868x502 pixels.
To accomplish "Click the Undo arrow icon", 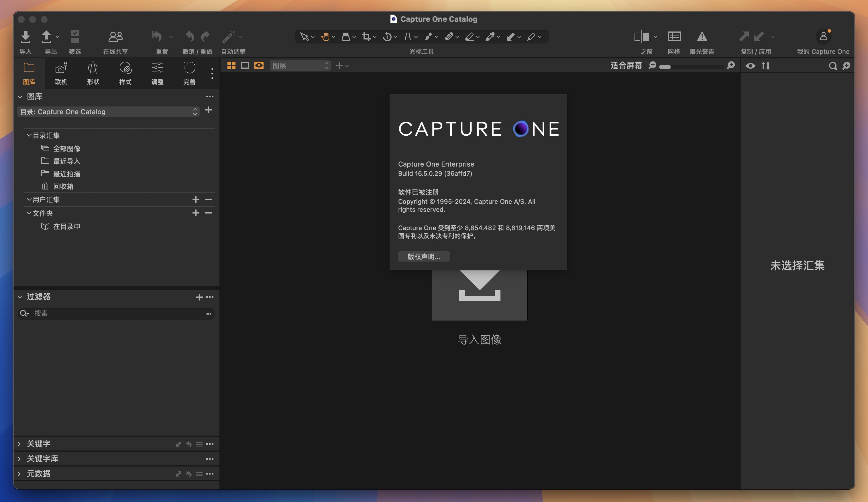I will pyautogui.click(x=190, y=36).
